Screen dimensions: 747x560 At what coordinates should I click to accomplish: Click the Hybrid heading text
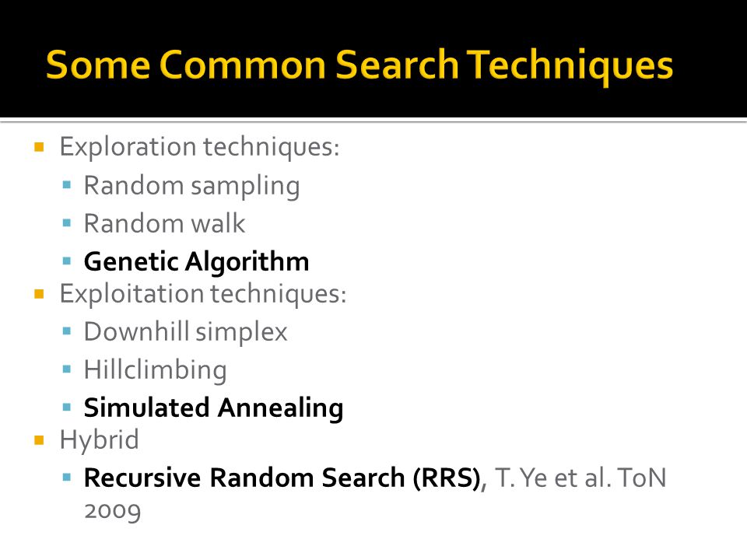99,440
